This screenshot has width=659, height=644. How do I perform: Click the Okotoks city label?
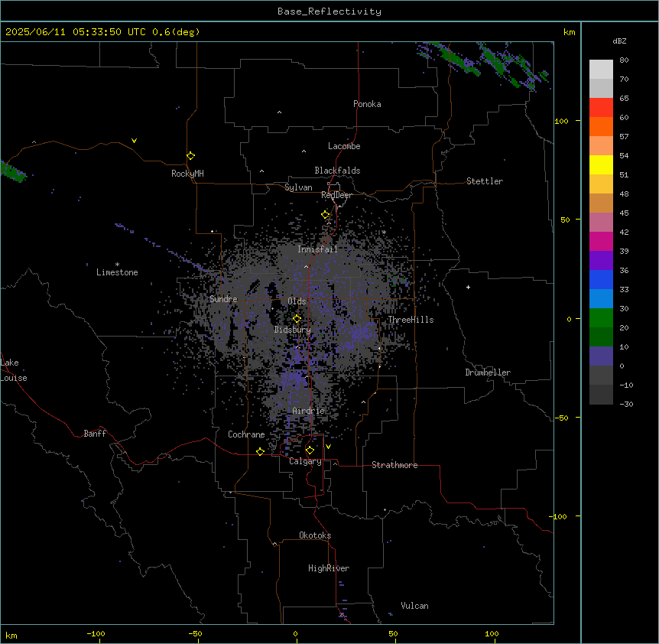tap(315, 535)
